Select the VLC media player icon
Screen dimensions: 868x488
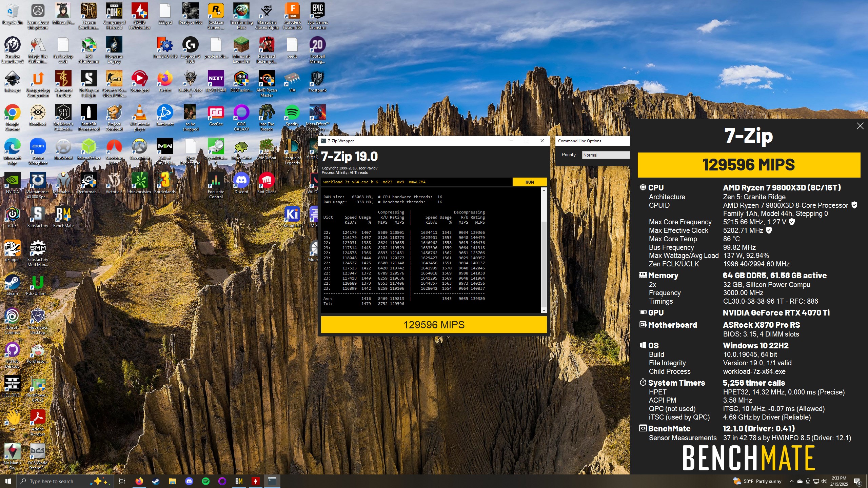click(x=139, y=118)
